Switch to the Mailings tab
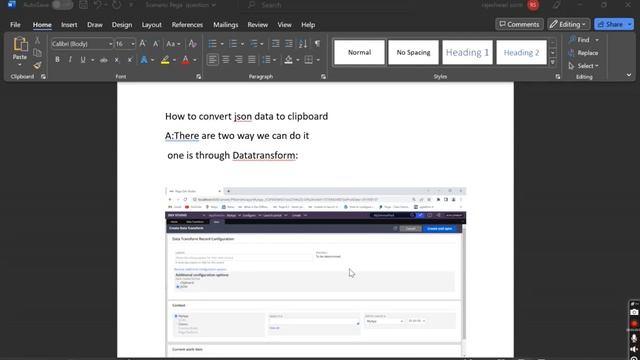Screen dimensions: 640x360 point(225,24)
